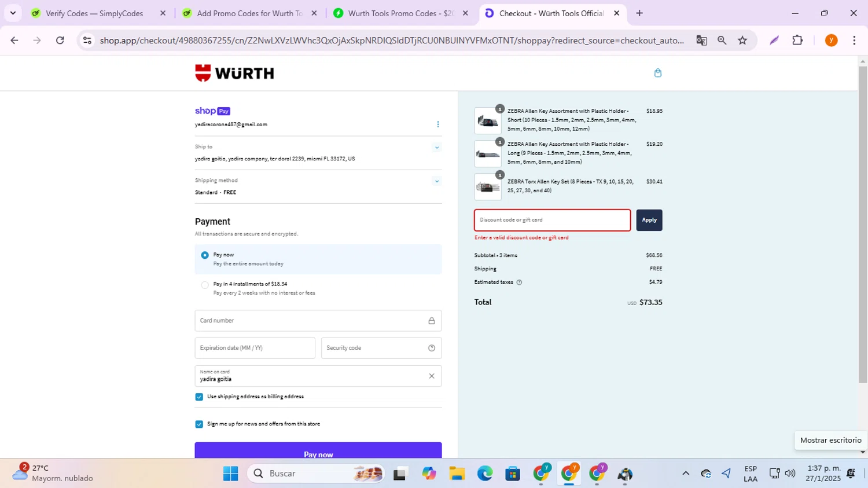868x488 pixels.
Task: Click the page vertical scrollbar
Action: click(x=863, y=224)
